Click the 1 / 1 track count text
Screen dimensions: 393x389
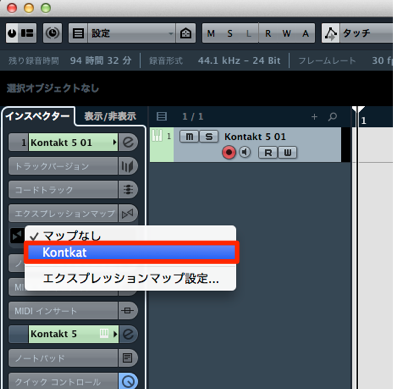tap(193, 117)
